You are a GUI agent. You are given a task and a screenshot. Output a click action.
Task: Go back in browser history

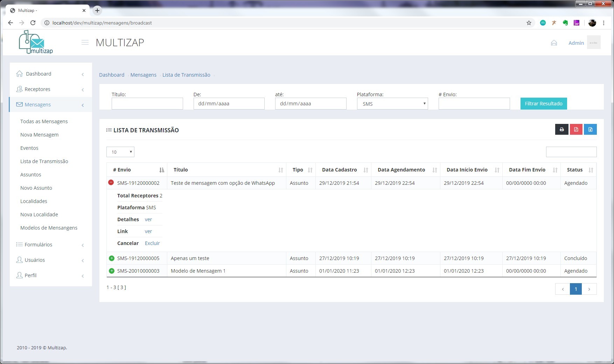[11, 23]
